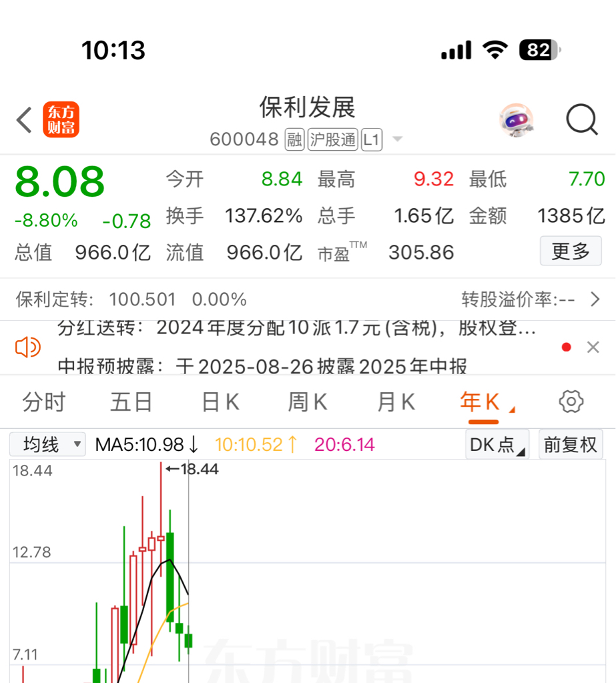Tap the 换手 137.62% value
This screenshot has height=683, width=616.
264,215
